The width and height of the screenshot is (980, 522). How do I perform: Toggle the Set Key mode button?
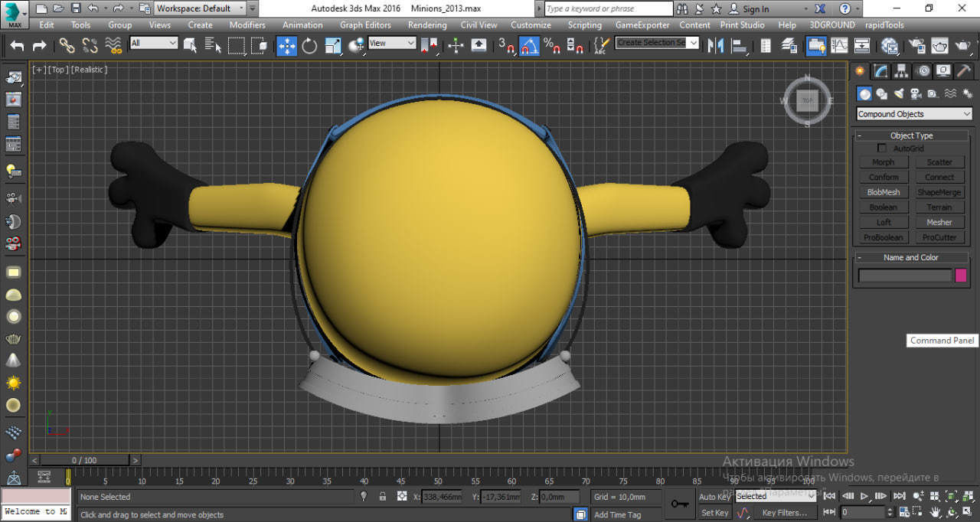714,513
